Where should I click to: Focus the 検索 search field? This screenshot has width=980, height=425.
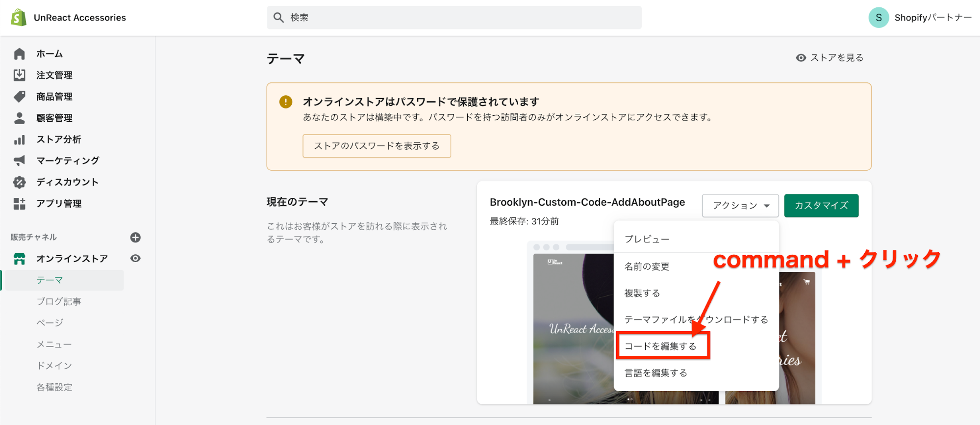tap(454, 18)
